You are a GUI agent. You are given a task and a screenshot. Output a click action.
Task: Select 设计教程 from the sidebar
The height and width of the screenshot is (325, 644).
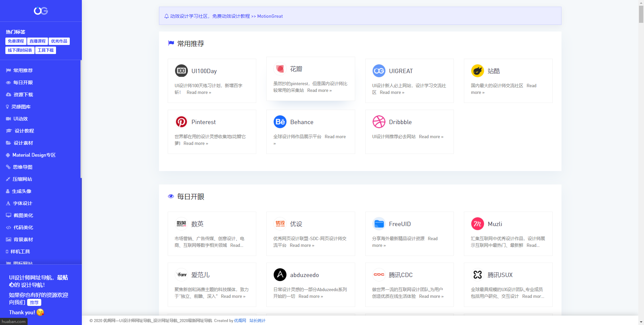coord(23,131)
